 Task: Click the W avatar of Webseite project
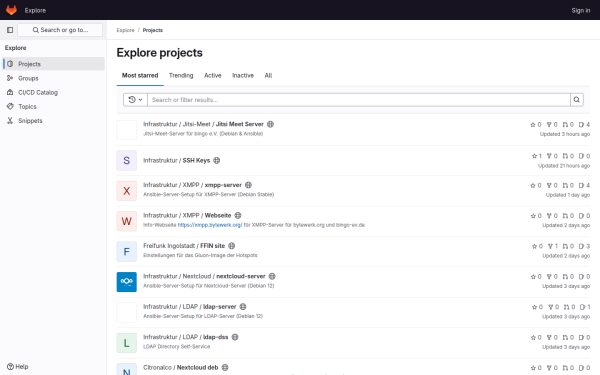pos(127,221)
